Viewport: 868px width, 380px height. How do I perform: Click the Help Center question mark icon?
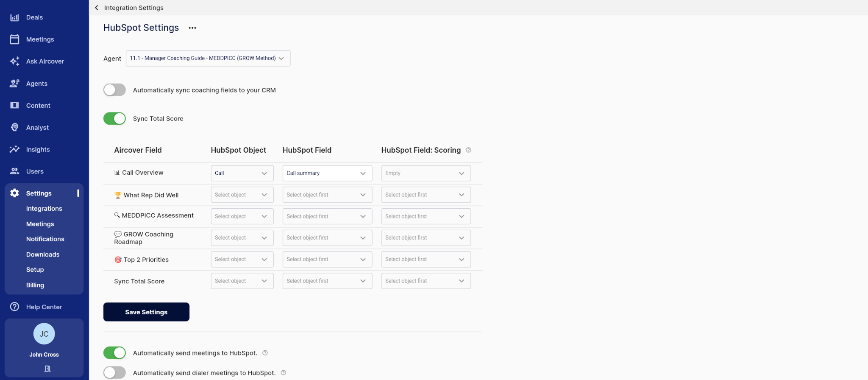coord(14,307)
